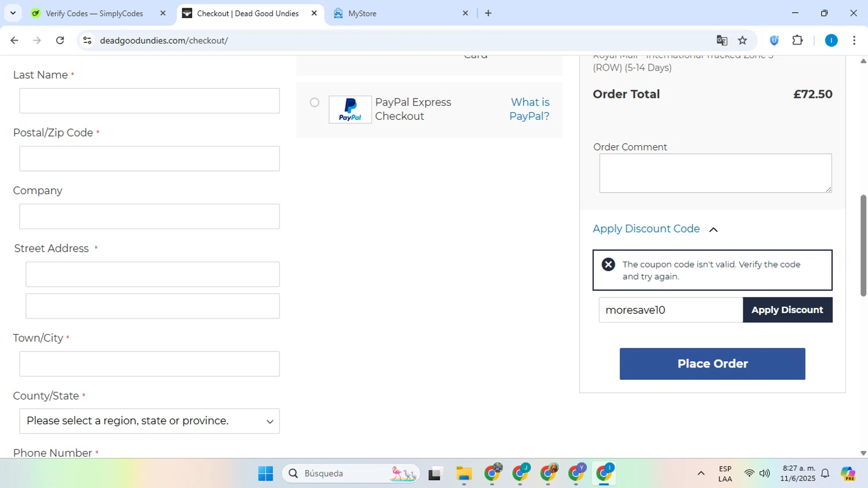The image size is (868, 488).
Task: Open the ESP LAA language indicator
Action: 725,474
